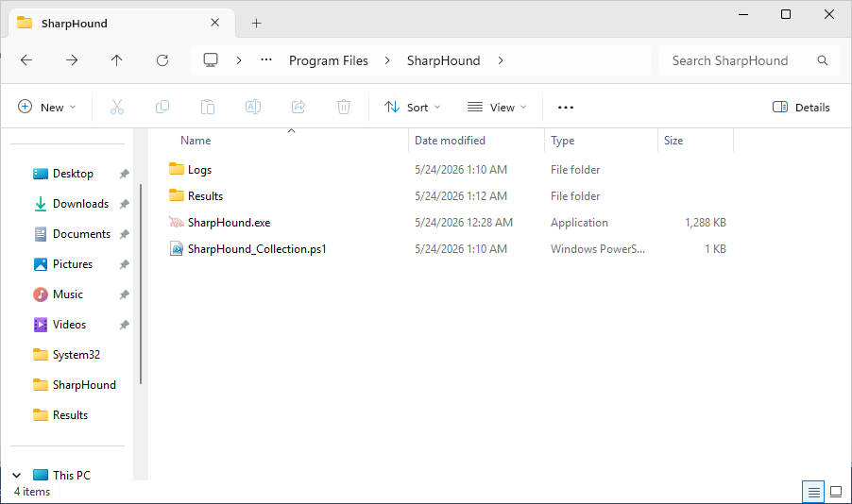Select This PC in the navigation pane
The width and height of the screenshot is (852, 504).
coord(71,476)
